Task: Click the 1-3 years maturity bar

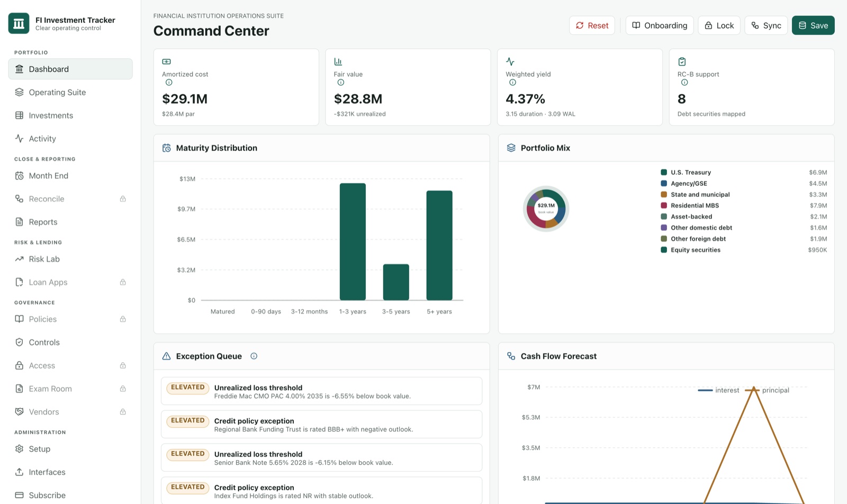Action: click(x=353, y=242)
